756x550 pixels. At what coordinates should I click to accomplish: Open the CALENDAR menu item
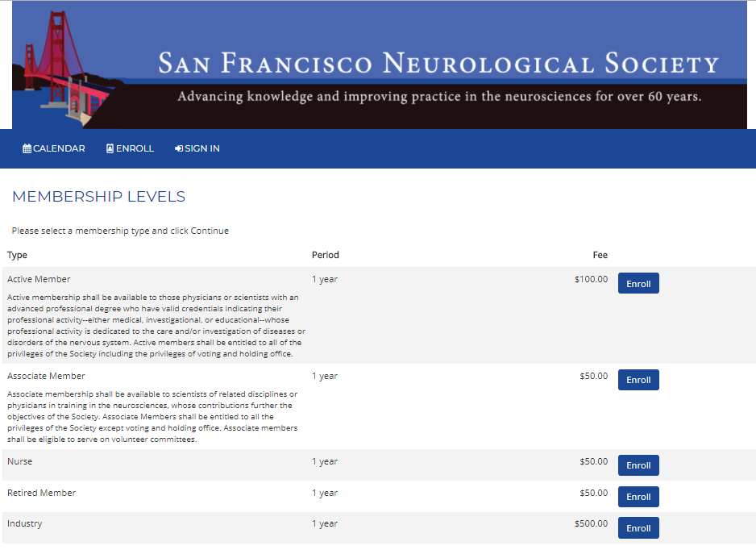pos(54,148)
